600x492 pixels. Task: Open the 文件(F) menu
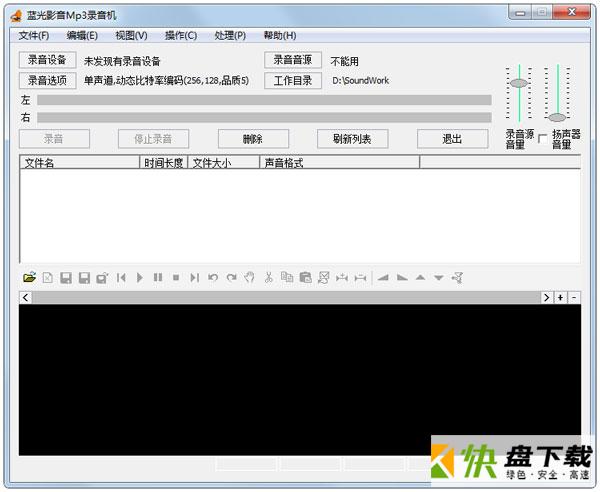click(x=34, y=36)
